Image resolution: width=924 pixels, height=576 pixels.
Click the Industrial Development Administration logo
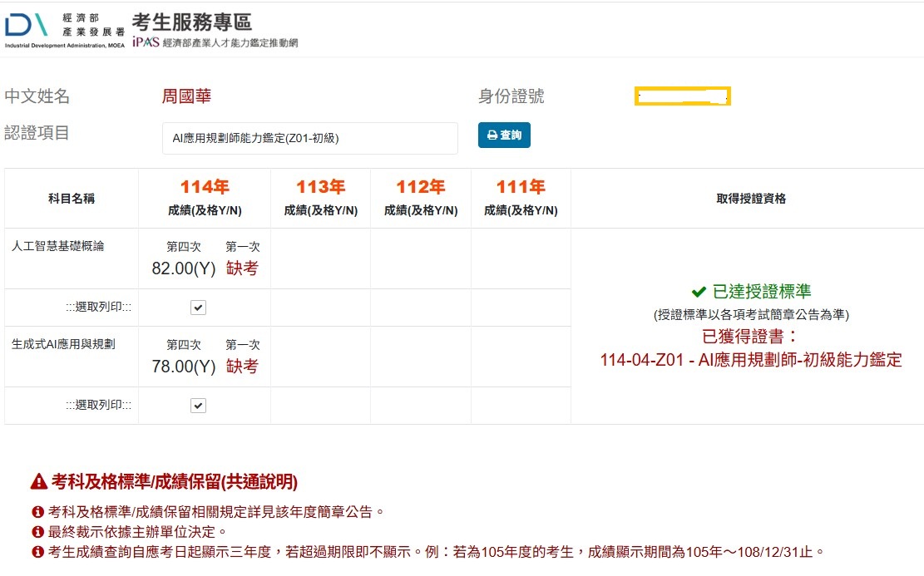[x=63, y=28]
